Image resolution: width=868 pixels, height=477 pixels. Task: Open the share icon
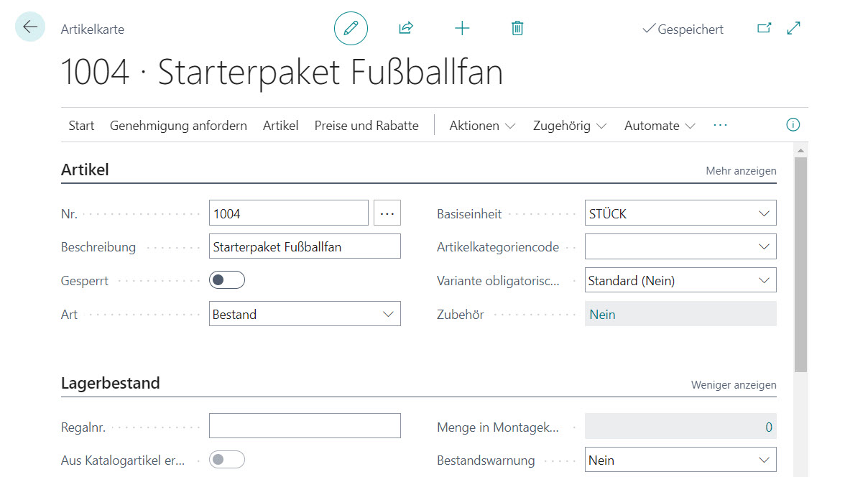point(406,29)
